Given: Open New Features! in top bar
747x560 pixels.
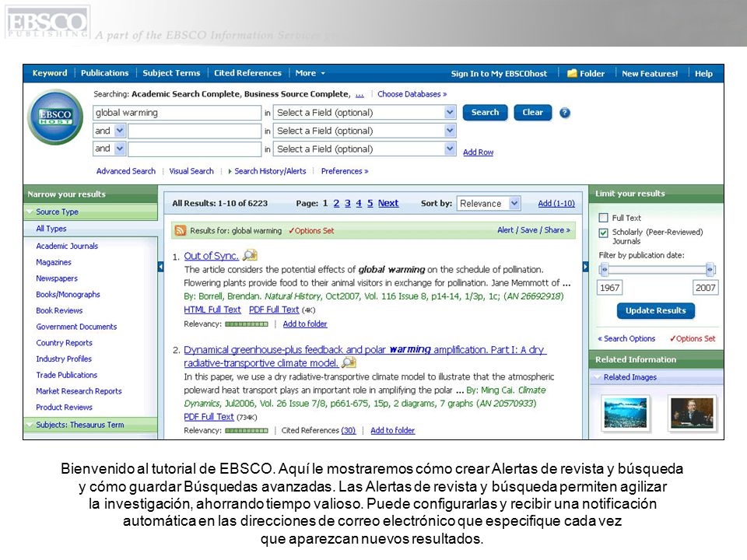Looking at the screenshot, I should [650, 74].
